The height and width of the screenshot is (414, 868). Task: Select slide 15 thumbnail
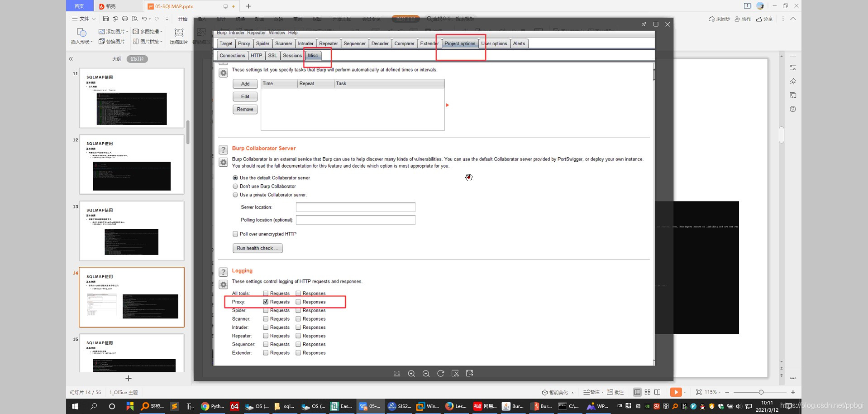(x=132, y=353)
